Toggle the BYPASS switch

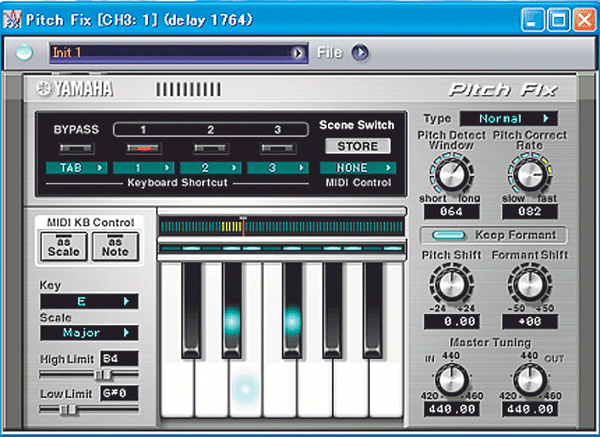[77, 148]
